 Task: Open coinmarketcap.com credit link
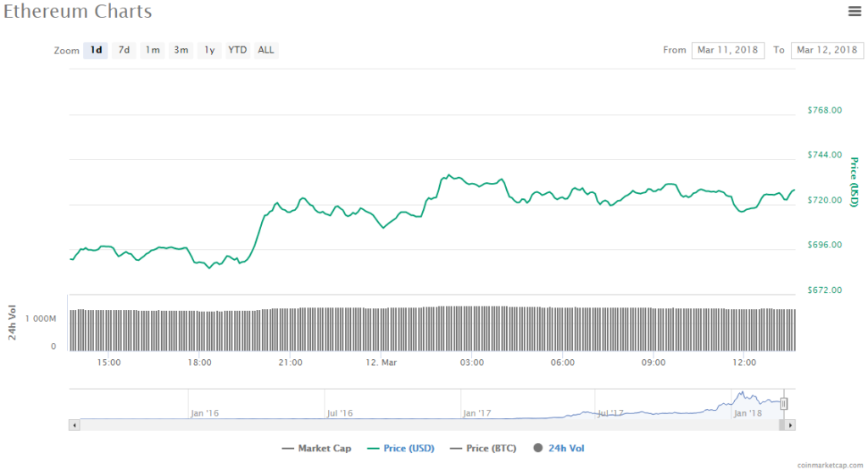pyautogui.click(x=830, y=464)
